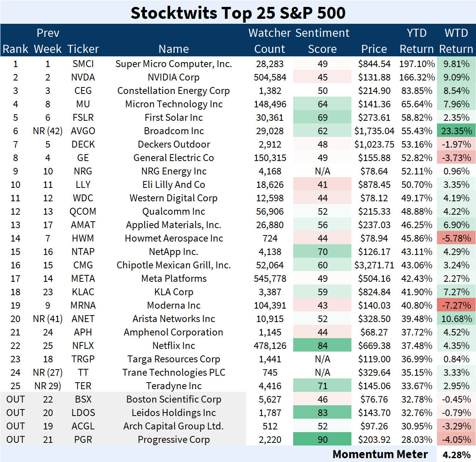The height and width of the screenshot is (462, 476).
Task: Click the 197.10% YTD return cell
Action: [x=417, y=64]
